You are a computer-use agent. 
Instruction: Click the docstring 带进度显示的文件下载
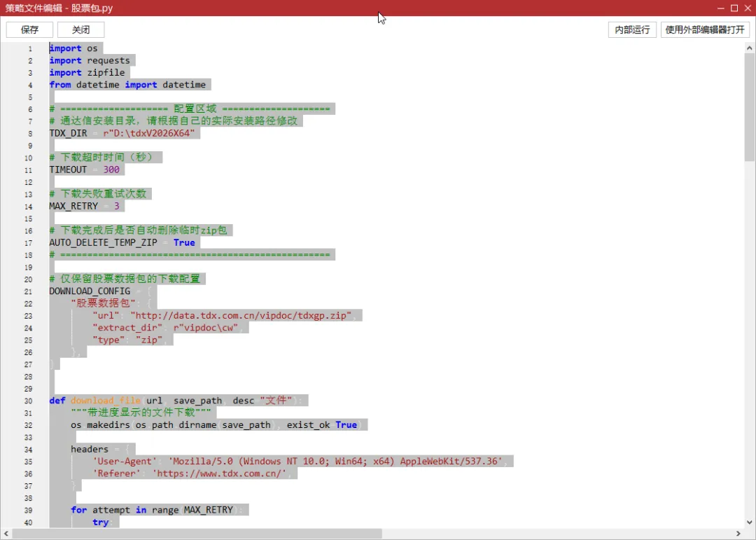click(141, 413)
